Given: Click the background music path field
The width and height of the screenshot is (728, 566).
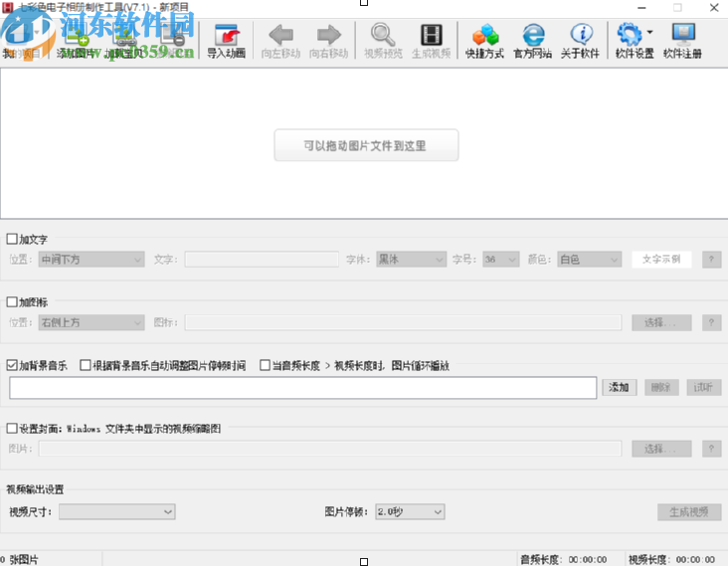Looking at the screenshot, I should [x=302, y=388].
